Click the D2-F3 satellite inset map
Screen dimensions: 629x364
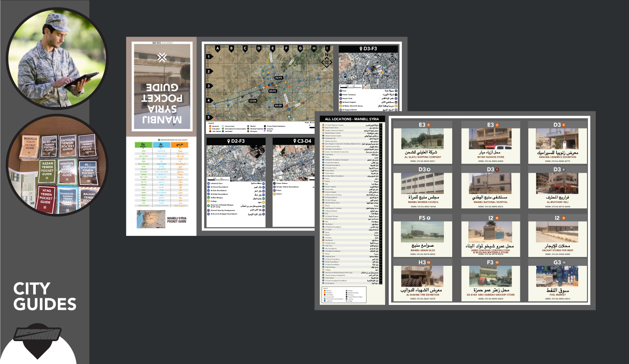tap(236, 163)
